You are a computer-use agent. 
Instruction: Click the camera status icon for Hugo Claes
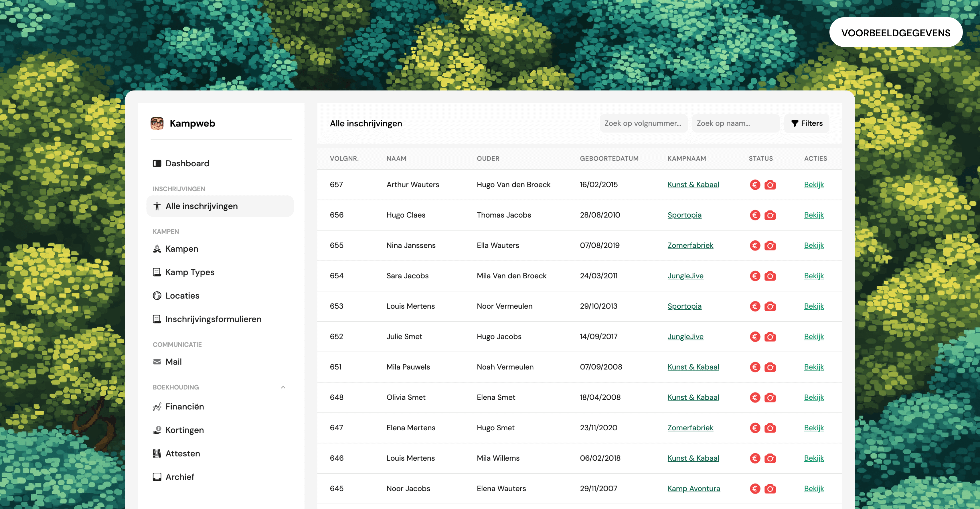(770, 215)
